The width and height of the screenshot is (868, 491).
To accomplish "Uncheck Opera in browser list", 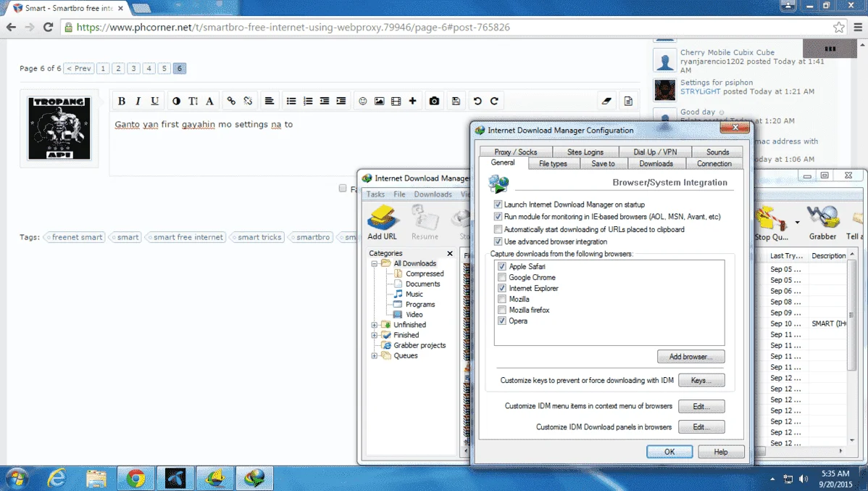I will [502, 321].
